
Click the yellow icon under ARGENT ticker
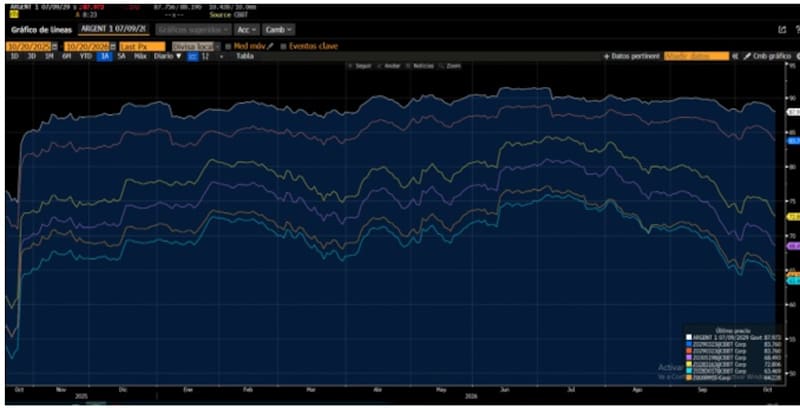14,15
